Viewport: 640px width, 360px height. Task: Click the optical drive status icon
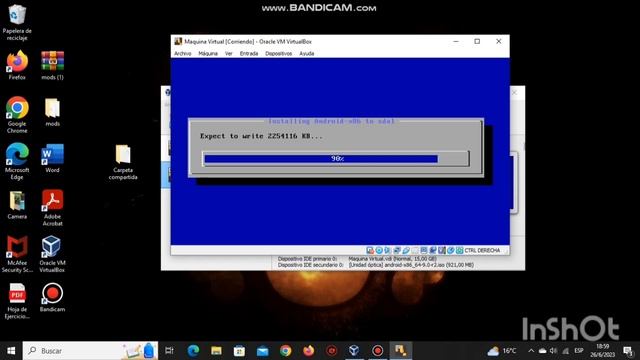(379, 250)
